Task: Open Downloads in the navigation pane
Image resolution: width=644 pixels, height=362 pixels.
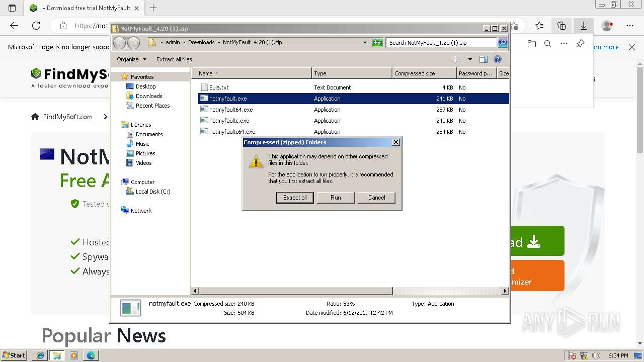Action: pyautogui.click(x=149, y=96)
